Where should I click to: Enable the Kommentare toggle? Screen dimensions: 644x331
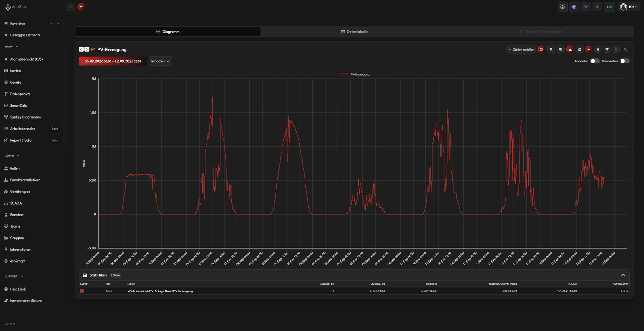[625, 61]
